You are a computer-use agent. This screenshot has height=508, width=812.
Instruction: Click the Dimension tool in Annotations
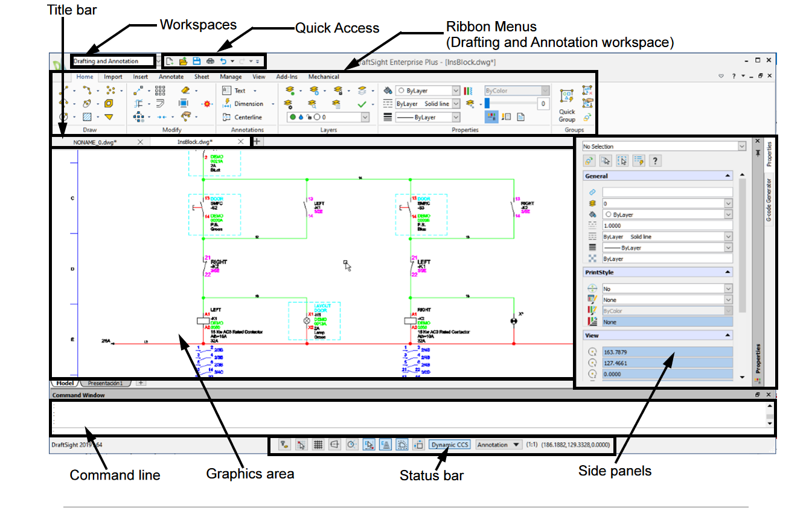[248, 104]
